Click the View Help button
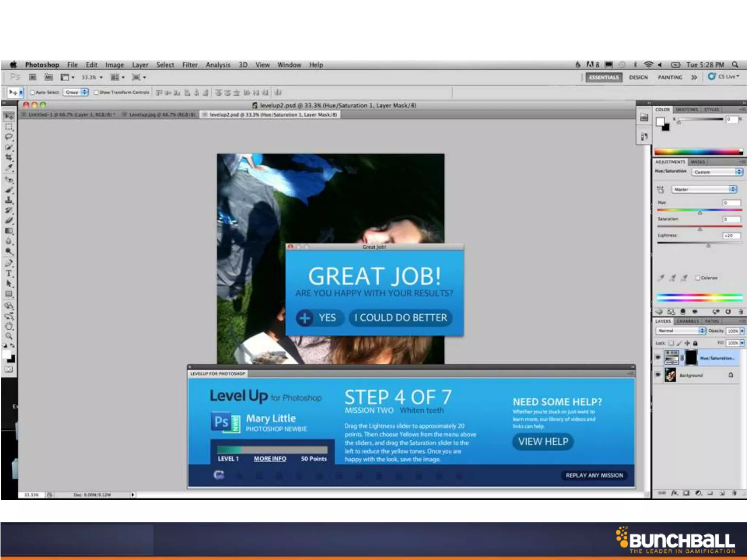This screenshot has height=560, width=747. [543, 442]
